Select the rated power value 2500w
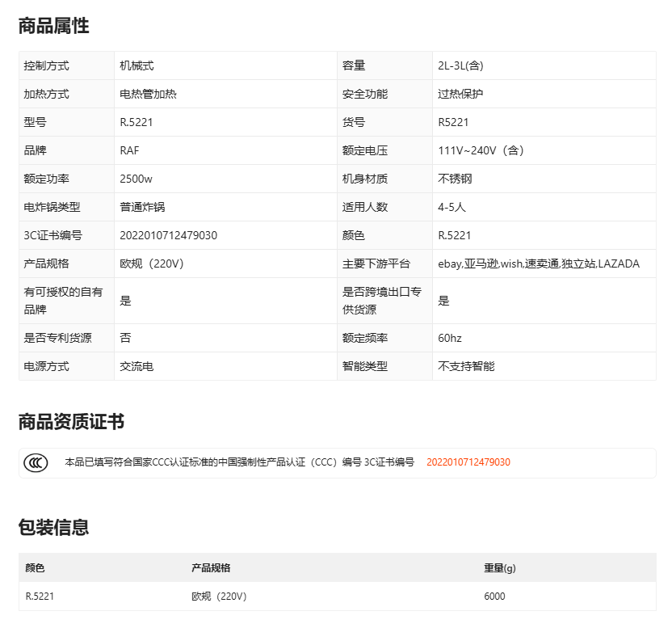The height and width of the screenshot is (624, 672). [136, 179]
